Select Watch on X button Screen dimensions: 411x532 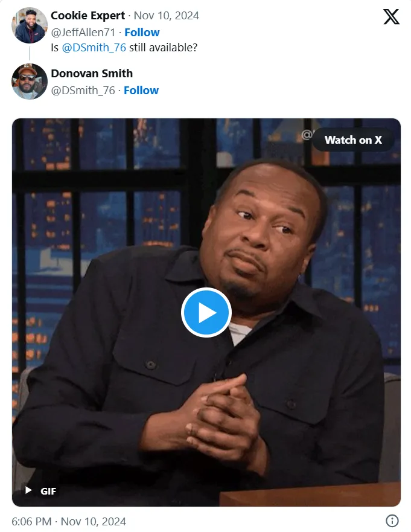tap(353, 139)
